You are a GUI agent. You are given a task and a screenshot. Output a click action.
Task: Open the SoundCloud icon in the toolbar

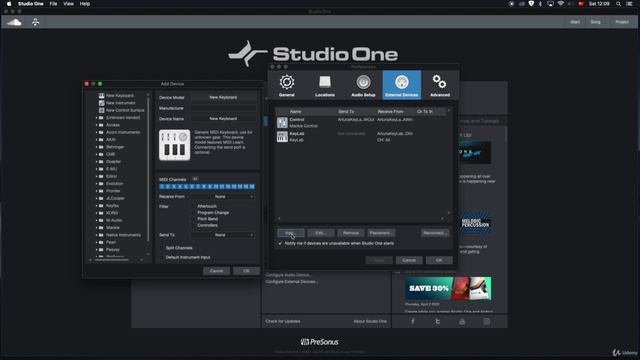[x=14, y=22]
